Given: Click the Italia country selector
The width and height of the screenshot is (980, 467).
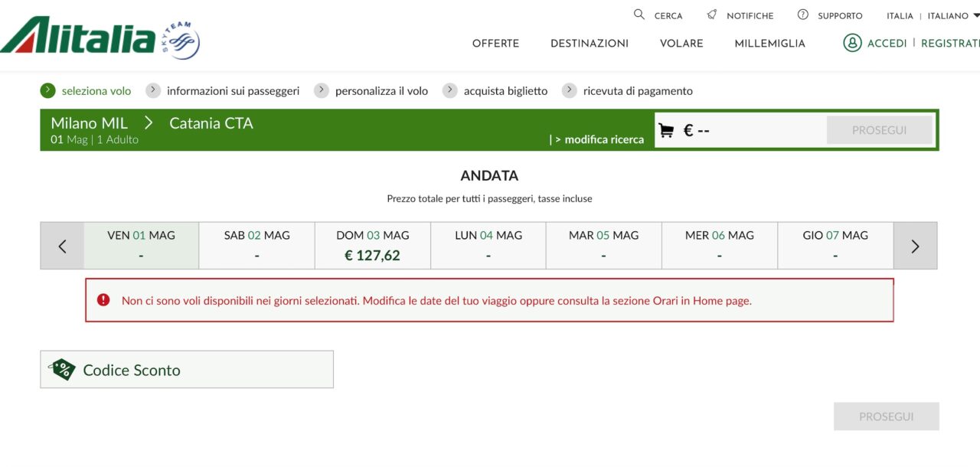Looking at the screenshot, I should [900, 15].
